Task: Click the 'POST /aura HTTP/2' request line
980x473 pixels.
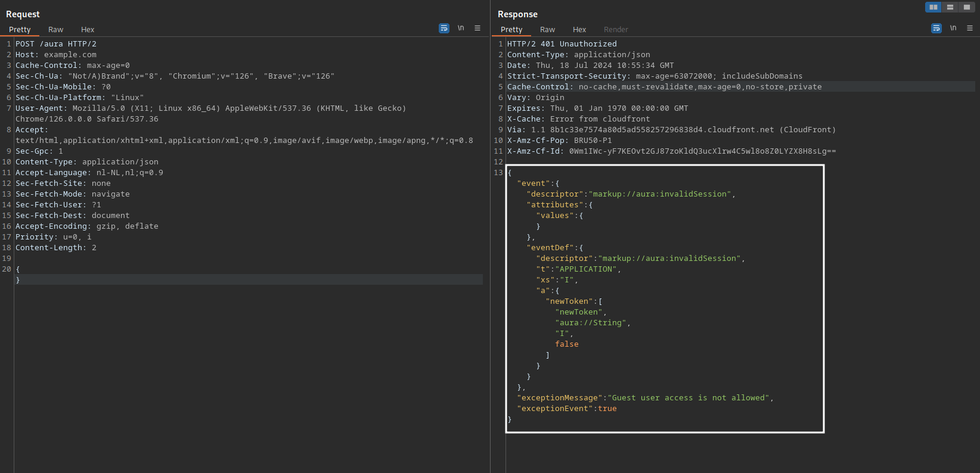Action: pos(56,44)
